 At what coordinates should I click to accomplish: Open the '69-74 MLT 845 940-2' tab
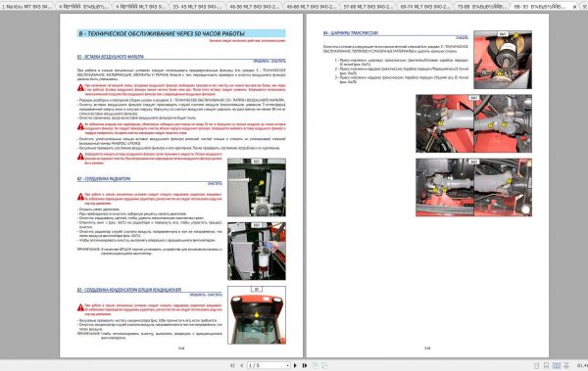click(x=424, y=7)
